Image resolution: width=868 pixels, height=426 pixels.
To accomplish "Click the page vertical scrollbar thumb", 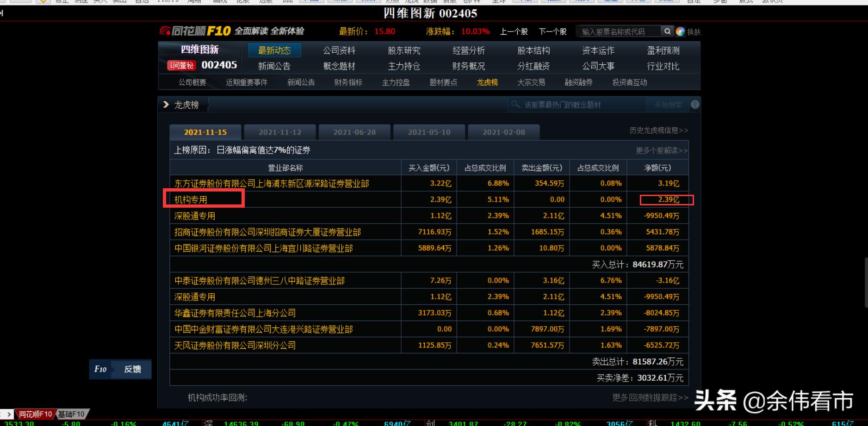I will tap(866, 282).
